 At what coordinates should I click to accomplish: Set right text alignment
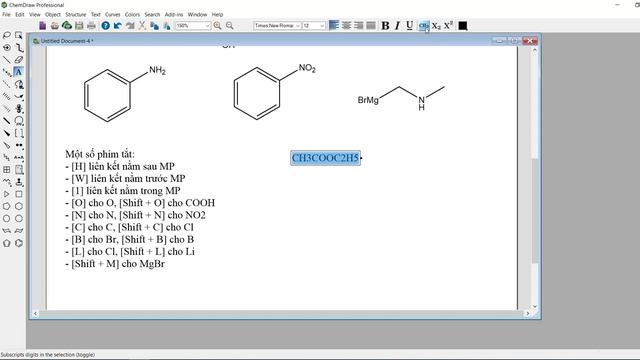point(358,26)
